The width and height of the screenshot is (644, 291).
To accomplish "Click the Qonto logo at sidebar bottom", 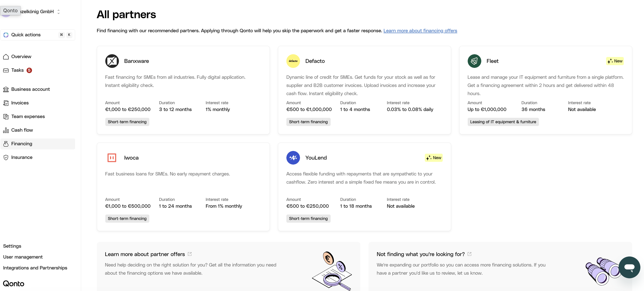I will 13,284.
